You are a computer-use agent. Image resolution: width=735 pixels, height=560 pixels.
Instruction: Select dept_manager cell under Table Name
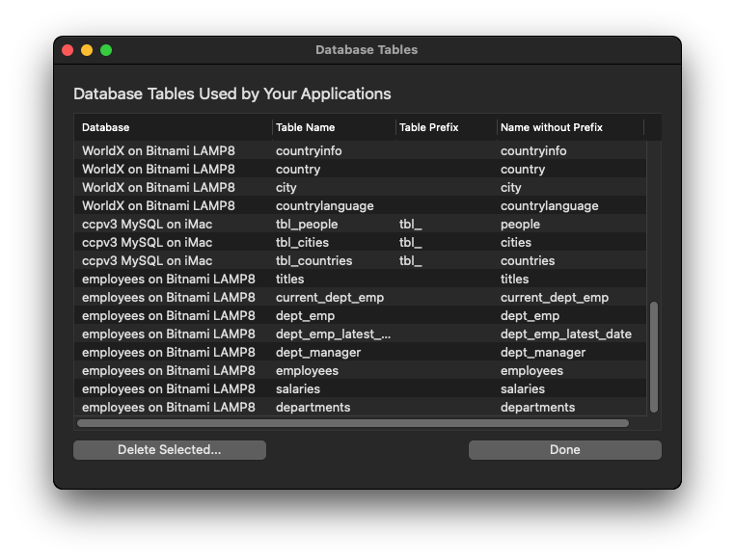[318, 352]
